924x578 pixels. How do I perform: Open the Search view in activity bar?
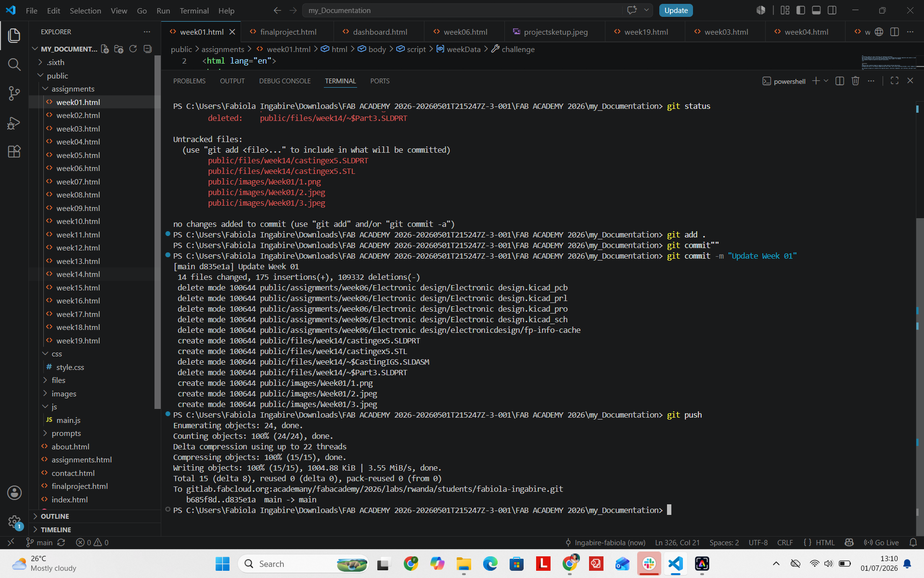[14, 64]
